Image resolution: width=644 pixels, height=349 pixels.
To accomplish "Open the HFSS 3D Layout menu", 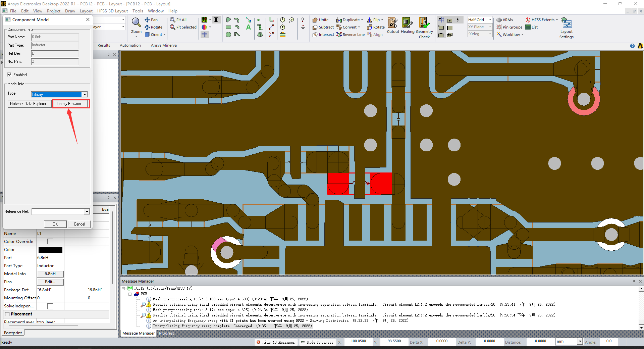I will 112,11.
